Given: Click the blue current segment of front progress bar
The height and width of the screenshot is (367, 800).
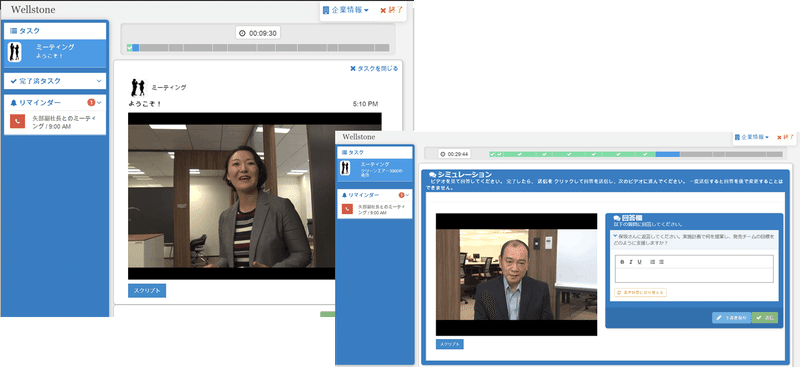Looking at the screenshot, I should tap(667, 154).
